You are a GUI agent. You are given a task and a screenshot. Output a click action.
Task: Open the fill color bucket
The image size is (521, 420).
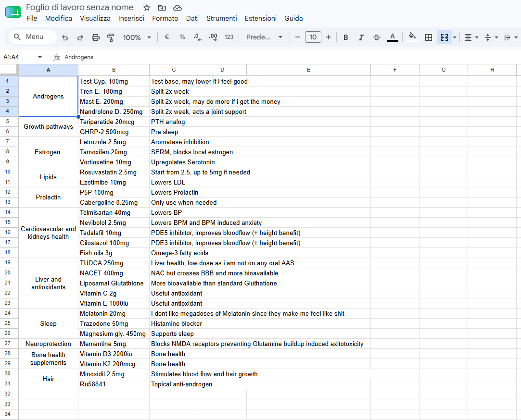[x=412, y=37]
